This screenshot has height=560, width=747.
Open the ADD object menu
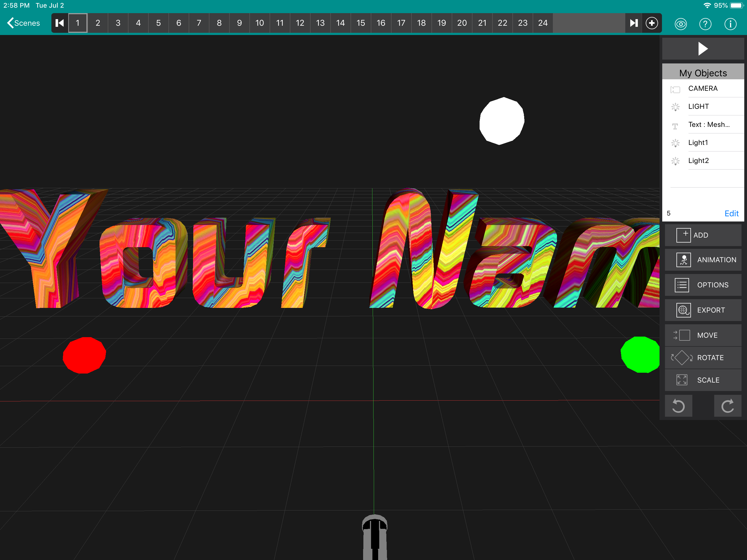pos(703,235)
